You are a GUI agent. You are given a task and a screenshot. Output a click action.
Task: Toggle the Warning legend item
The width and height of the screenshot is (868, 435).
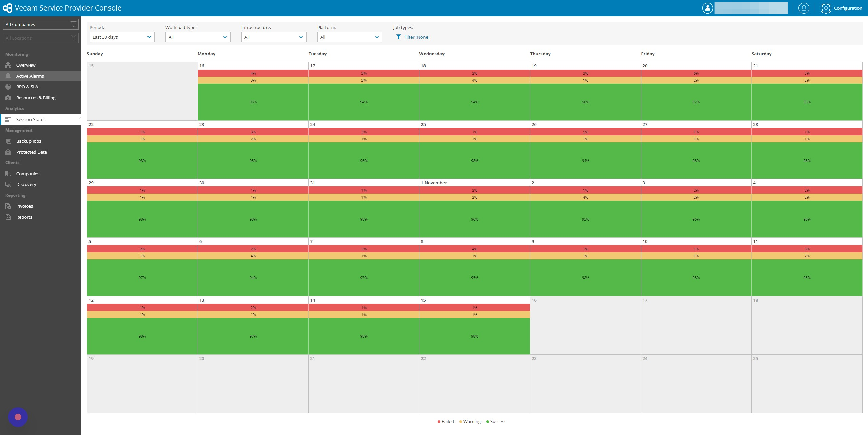(x=470, y=421)
